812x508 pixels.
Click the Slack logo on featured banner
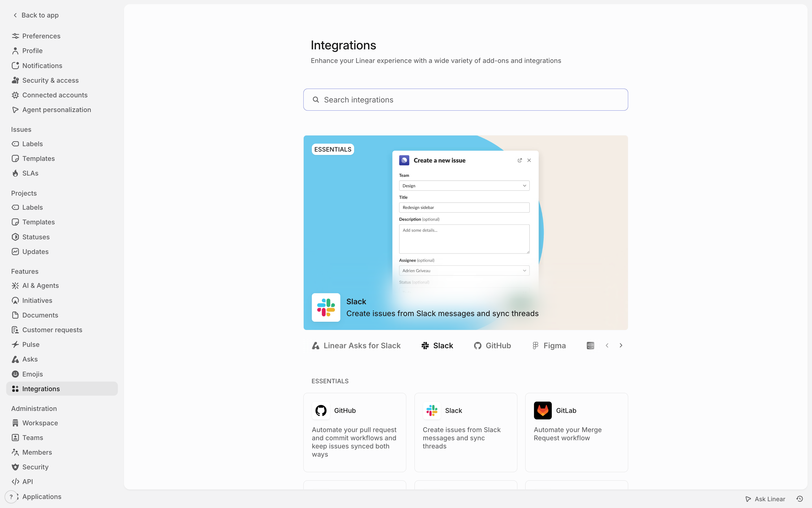[326, 307]
